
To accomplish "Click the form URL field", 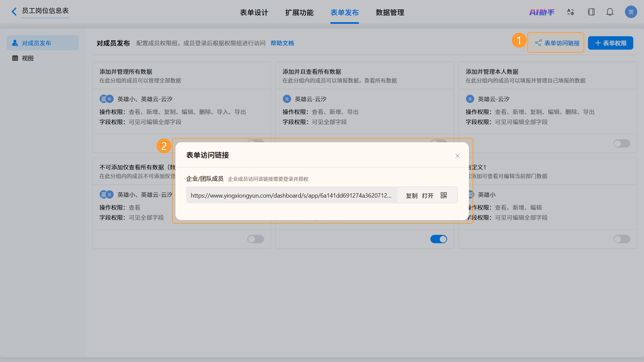I will click(292, 195).
